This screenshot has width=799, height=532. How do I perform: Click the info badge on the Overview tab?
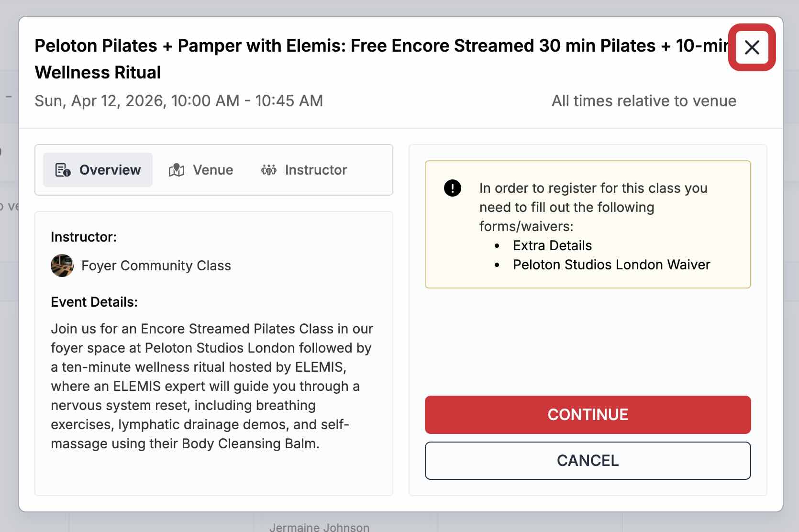pos(67,174)
